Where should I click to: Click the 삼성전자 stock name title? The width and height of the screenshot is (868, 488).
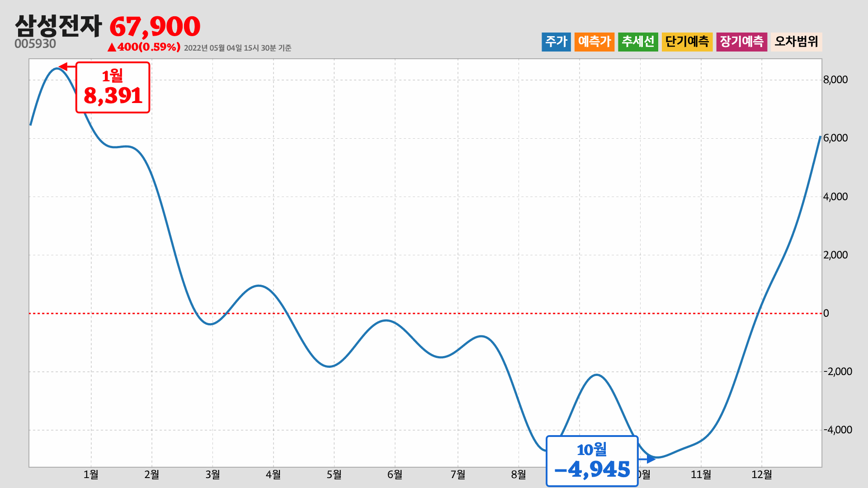coord(58,26)
